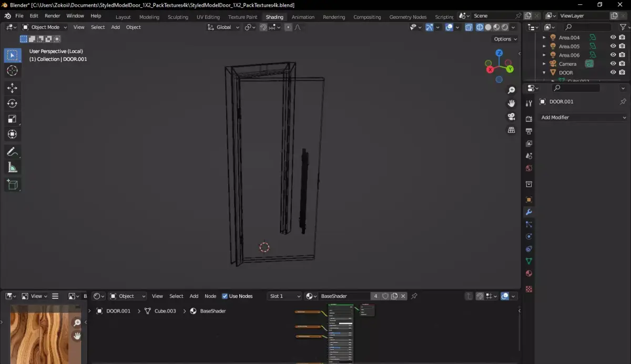This screenshot has height=364, width=631.
Task: Hide Area.005 in viewport
Action: click(x=613, y=46)
